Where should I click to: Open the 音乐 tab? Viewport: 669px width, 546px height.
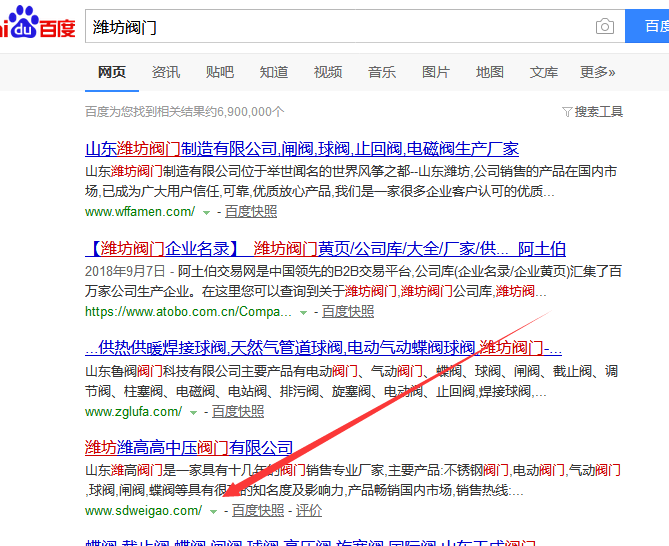click(382, 72)
